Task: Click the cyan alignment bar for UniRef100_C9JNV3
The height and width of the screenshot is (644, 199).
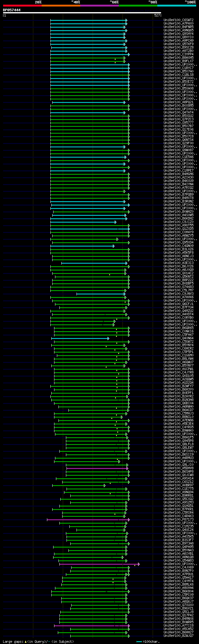Action: [101, 294]
